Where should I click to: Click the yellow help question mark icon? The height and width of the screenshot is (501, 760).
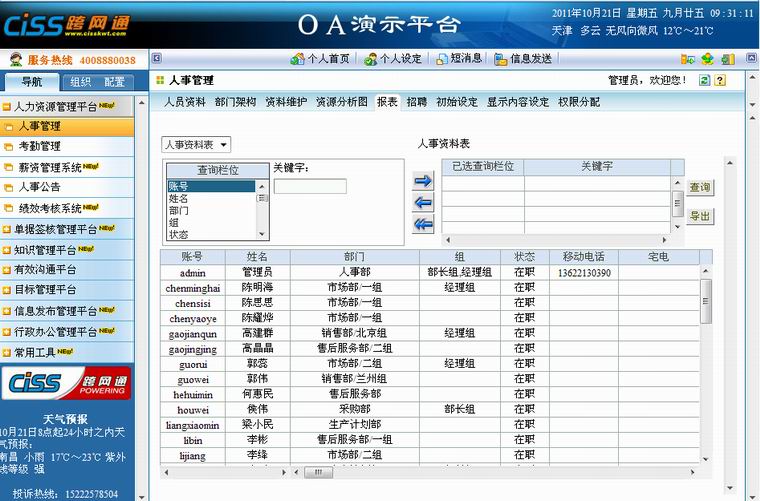(719, 80)
